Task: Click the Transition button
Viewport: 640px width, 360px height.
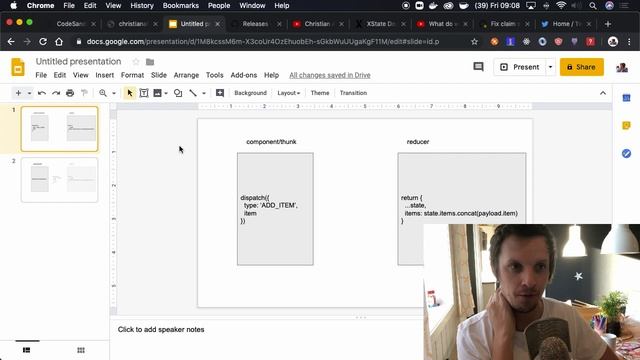Action: [353, 93]
